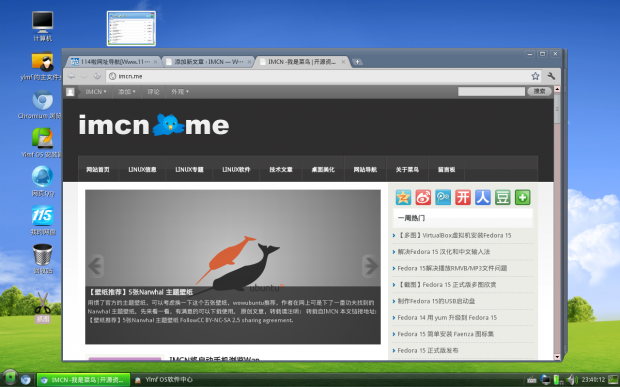The height and width of the screenshot is (387, 620).
Task: Open link Fedora 15 简单安装 Faenza 图标集
Action: point(446,334)
